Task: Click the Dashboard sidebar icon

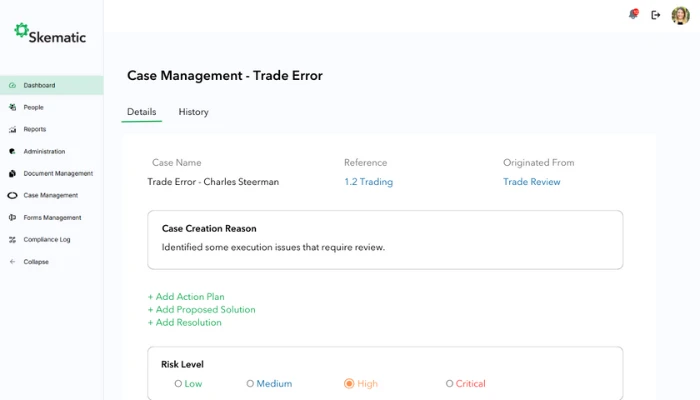Action: 12,85
